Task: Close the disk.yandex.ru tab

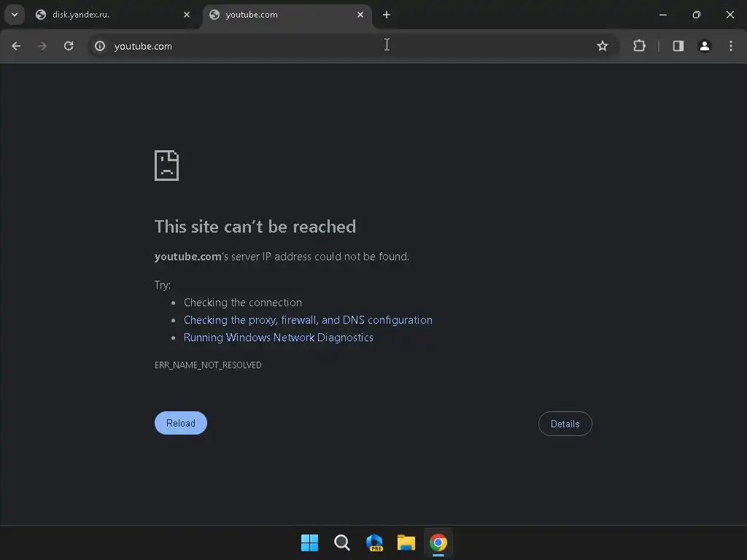Action: coord(187,15)
